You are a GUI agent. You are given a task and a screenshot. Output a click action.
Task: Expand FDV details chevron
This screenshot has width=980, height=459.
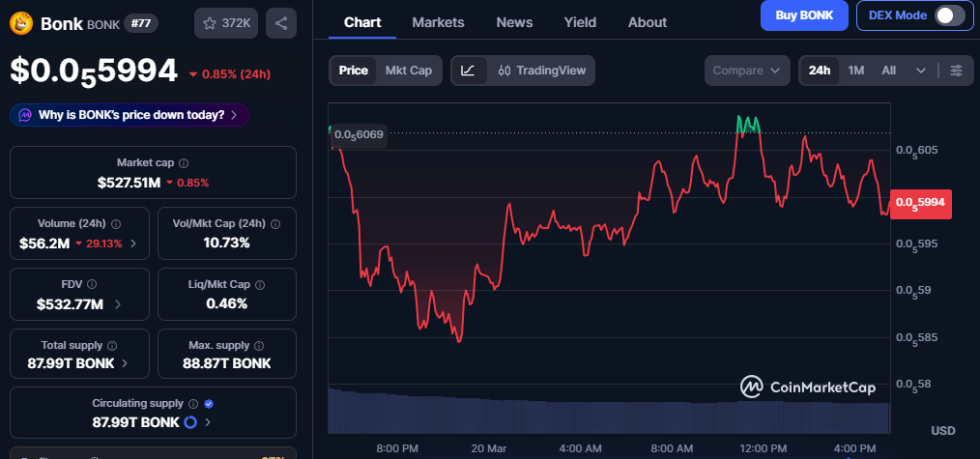118,304
